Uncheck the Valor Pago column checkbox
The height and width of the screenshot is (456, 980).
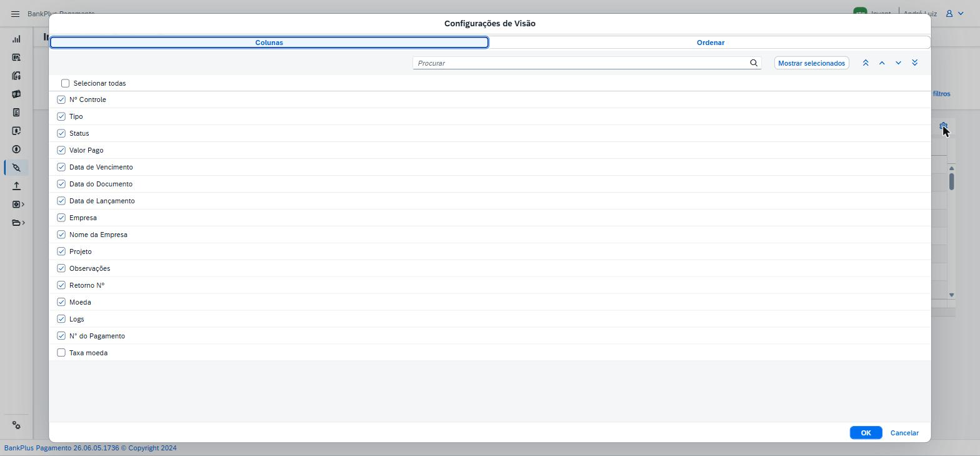coord(61,150)
